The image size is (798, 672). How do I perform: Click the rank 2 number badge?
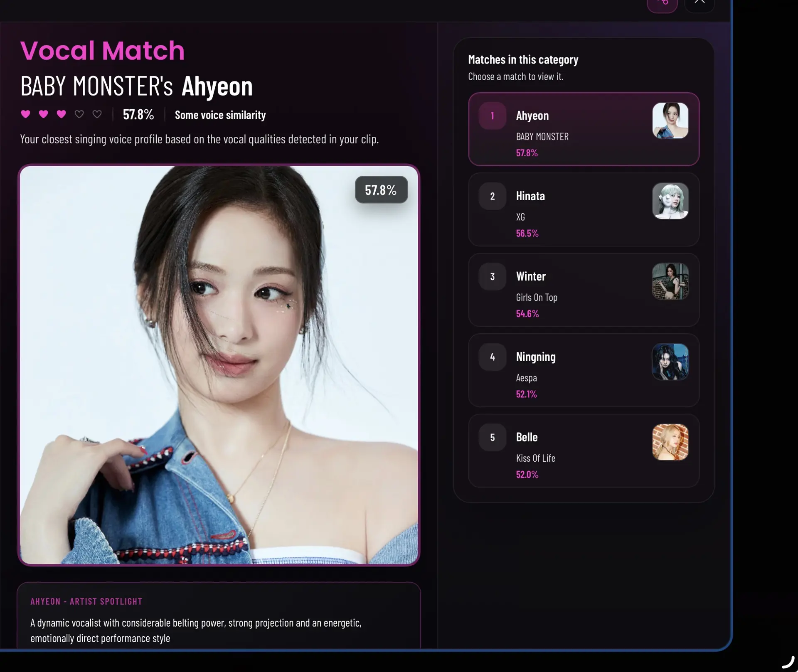493,196
